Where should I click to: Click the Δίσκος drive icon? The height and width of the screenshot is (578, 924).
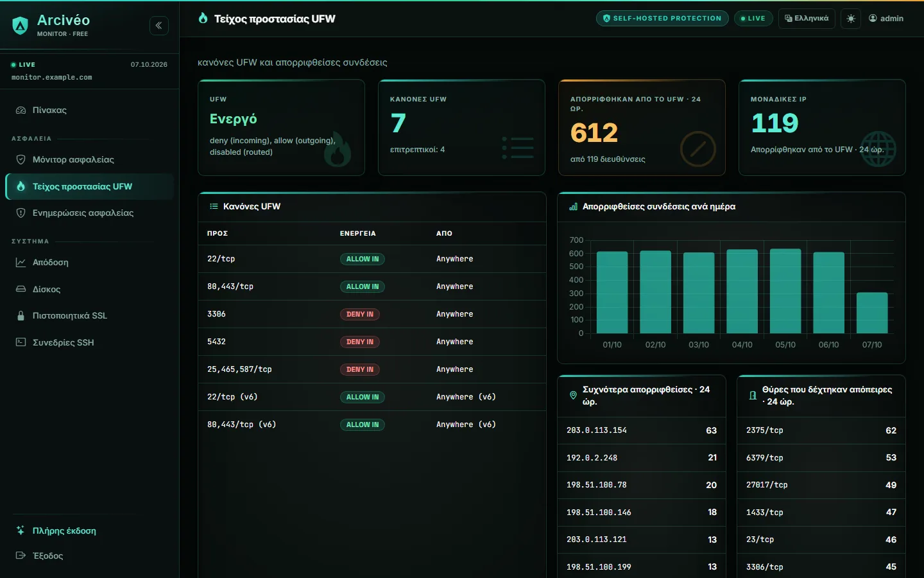21,290
